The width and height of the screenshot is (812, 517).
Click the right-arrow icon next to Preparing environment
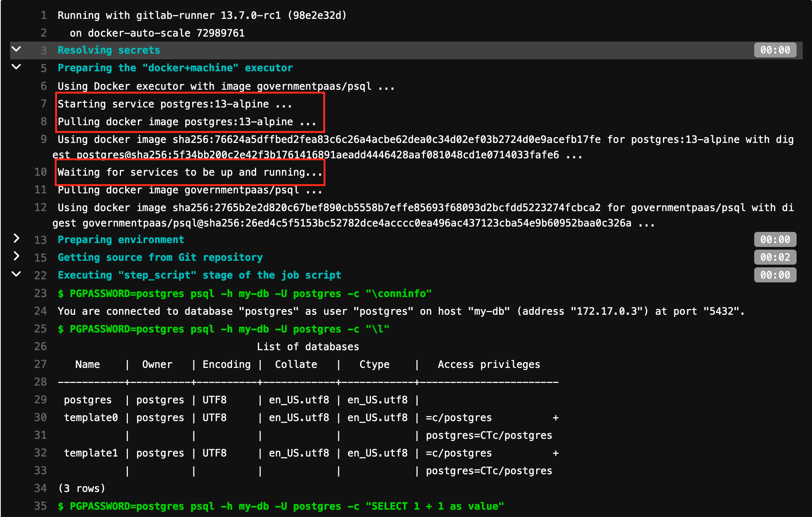point(16,239)
